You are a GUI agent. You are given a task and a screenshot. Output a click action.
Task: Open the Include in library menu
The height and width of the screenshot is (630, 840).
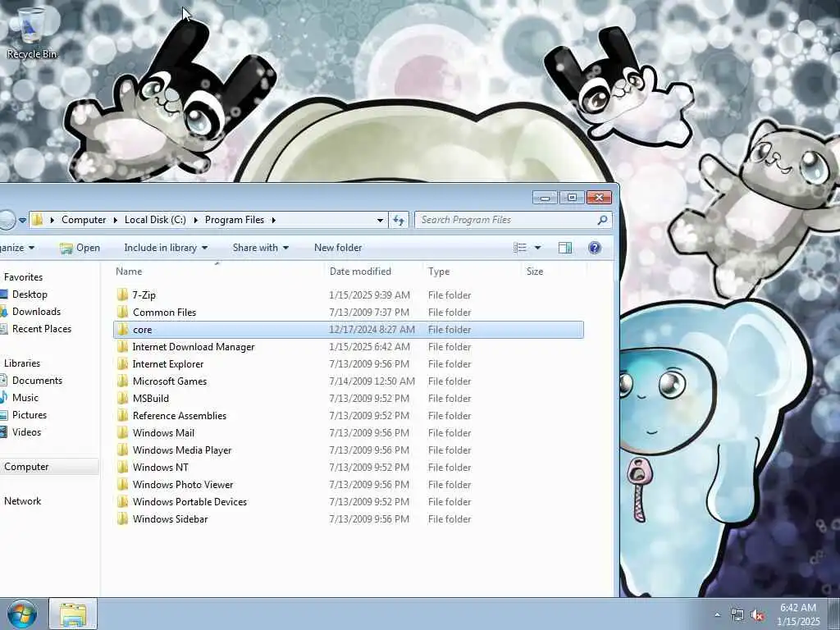point(166,248)
